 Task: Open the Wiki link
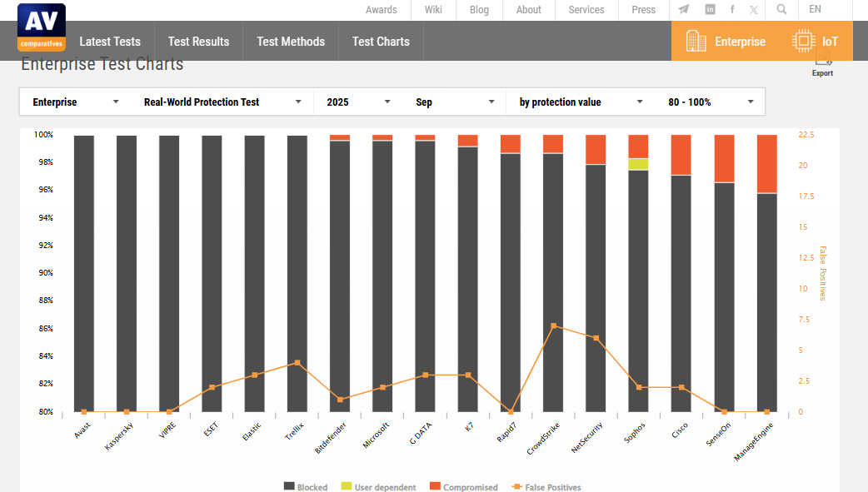433,10
